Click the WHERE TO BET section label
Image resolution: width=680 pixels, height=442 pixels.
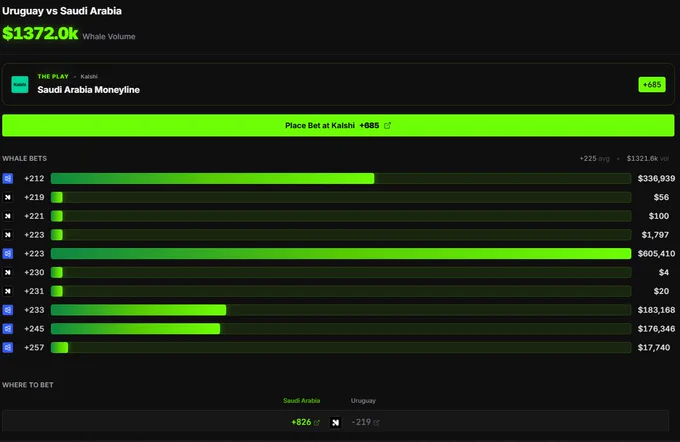pos(28,385)
